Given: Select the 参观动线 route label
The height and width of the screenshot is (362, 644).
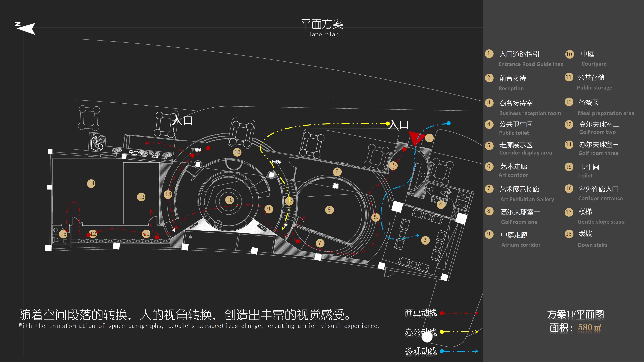Looking at the screenshot, I should point(421,351).
